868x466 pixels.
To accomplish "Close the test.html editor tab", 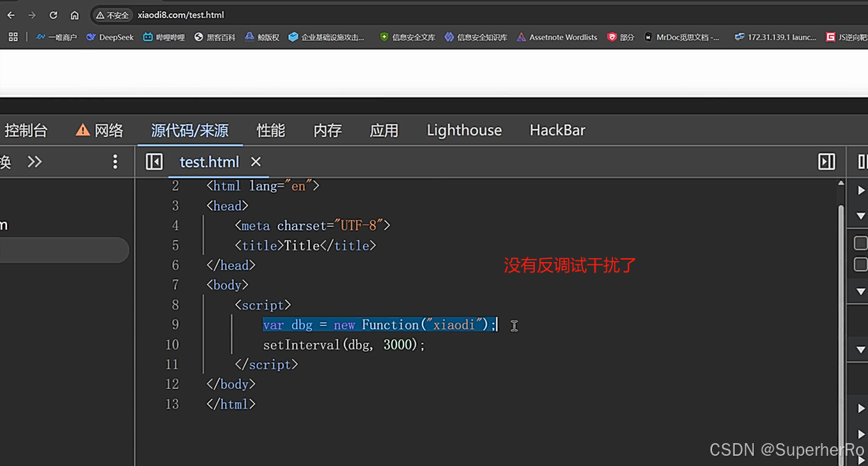I will (x=256, y=161).
